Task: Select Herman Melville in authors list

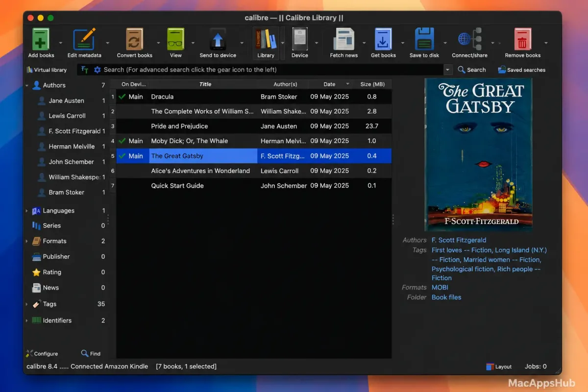Action: click(72, 147)
